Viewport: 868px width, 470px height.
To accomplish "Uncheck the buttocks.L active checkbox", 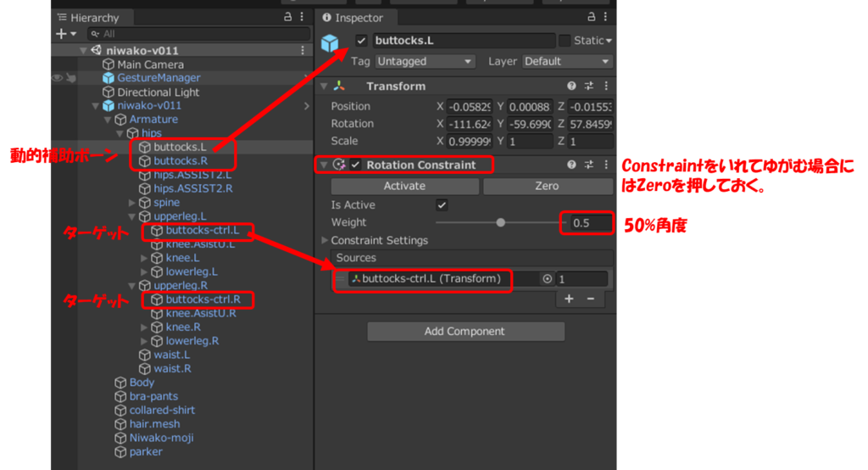I will [x=362, y=41].
